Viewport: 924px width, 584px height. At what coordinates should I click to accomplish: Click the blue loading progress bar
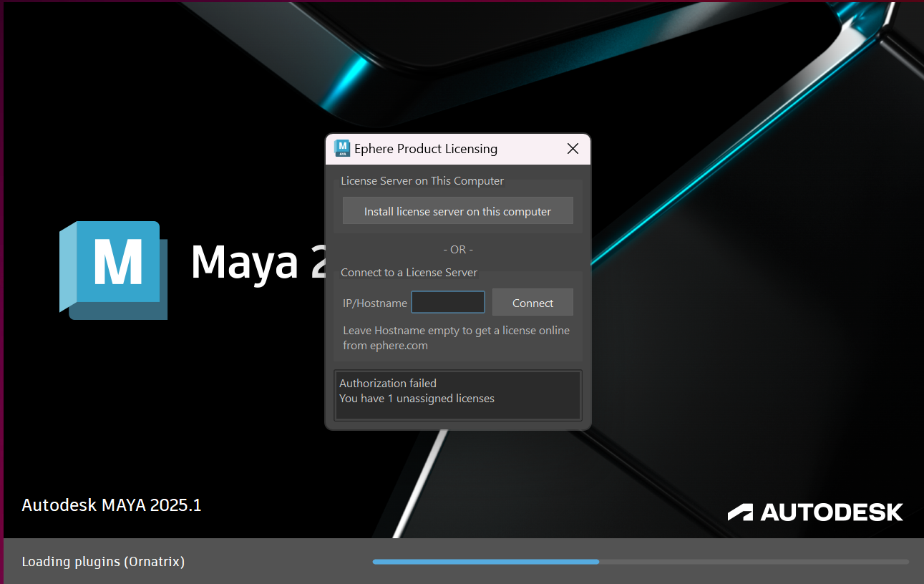[x=485, y=562]
